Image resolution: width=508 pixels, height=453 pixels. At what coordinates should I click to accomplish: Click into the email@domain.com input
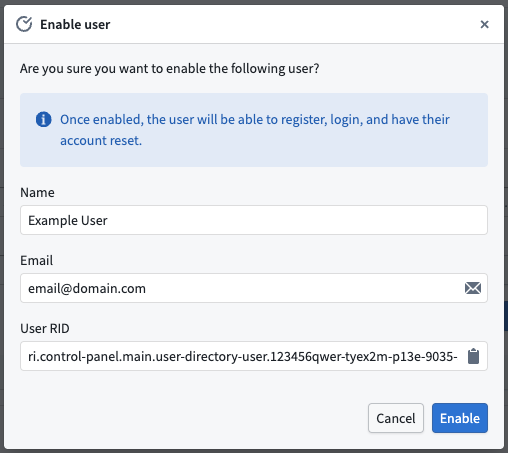(x=254, y=288)
